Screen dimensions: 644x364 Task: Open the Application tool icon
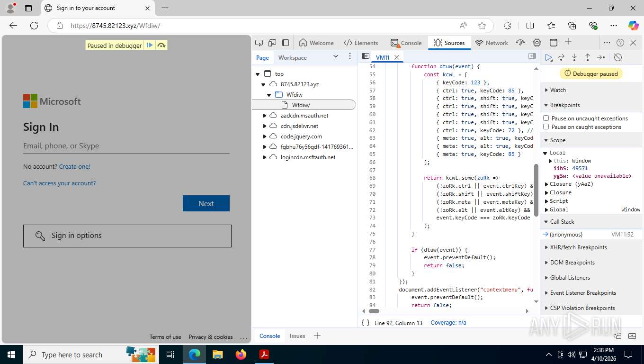554,43
